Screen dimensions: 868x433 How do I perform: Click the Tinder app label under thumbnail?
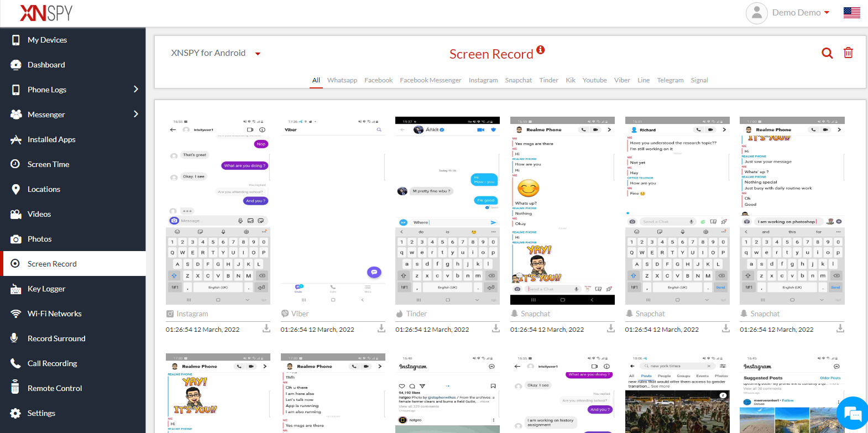pos(416,314)
